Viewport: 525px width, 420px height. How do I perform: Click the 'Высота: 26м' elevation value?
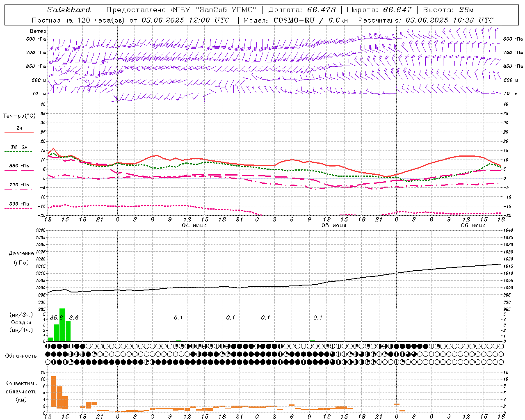(x=448, y=10)
